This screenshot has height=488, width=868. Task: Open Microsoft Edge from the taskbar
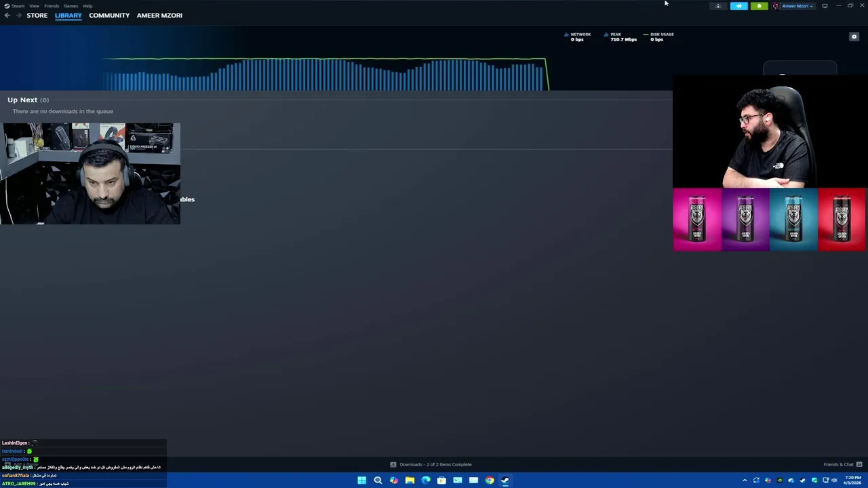tap(425, 481)
